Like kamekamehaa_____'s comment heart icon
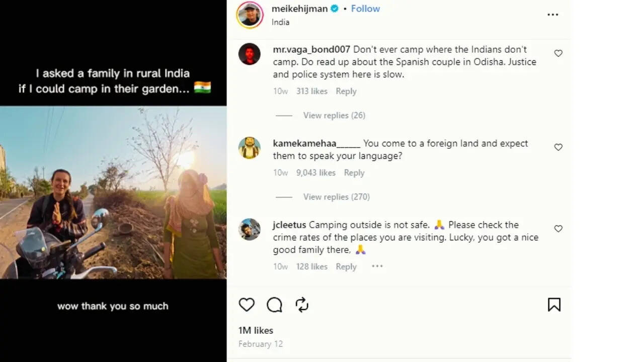 click(x=558, y=147)
